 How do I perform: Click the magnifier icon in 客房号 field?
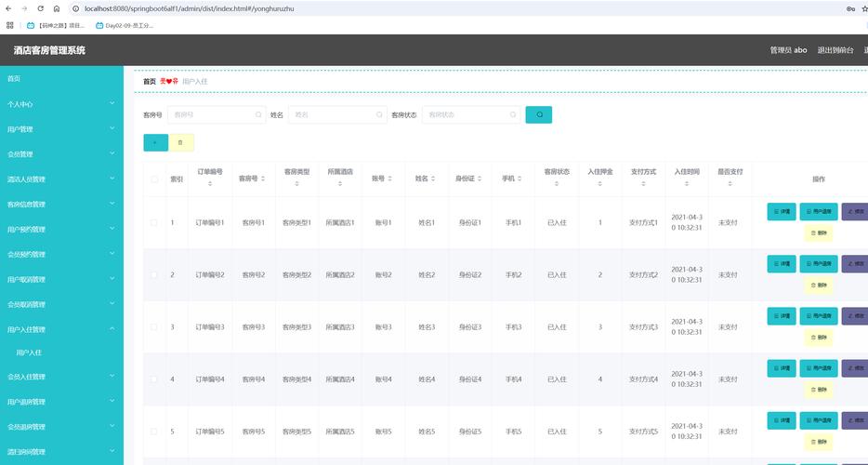258,114
